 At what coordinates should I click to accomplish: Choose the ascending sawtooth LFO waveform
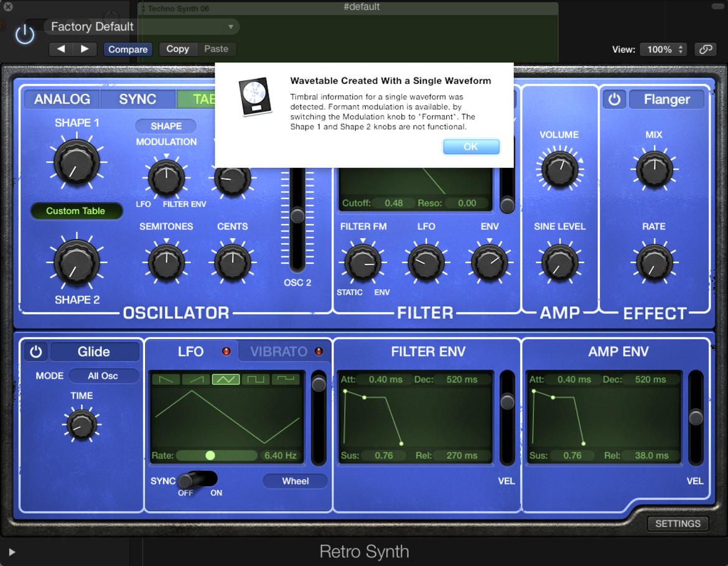[x=196, y=379]
